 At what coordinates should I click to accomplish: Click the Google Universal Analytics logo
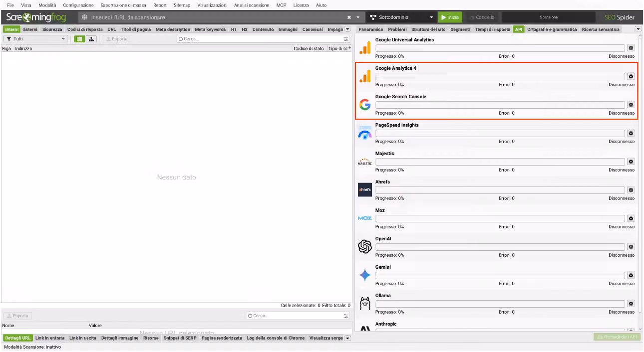click(365, 48)
